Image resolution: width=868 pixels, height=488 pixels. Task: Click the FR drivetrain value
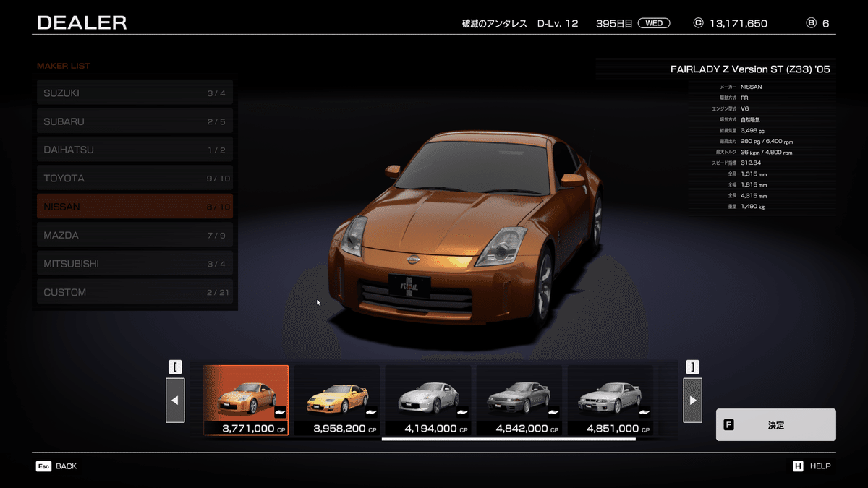744,98
